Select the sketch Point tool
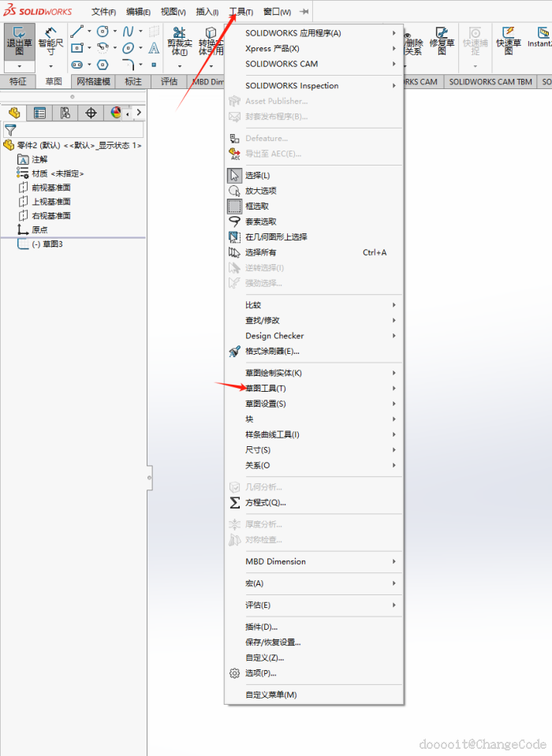 click(x=154, y=65)
